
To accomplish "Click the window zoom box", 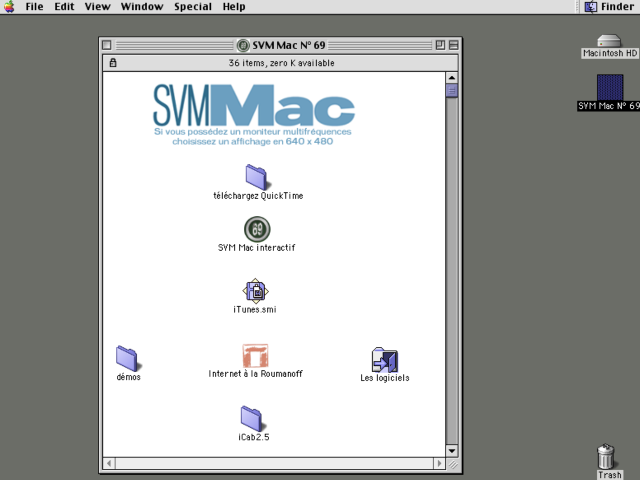I will [440, 45].
